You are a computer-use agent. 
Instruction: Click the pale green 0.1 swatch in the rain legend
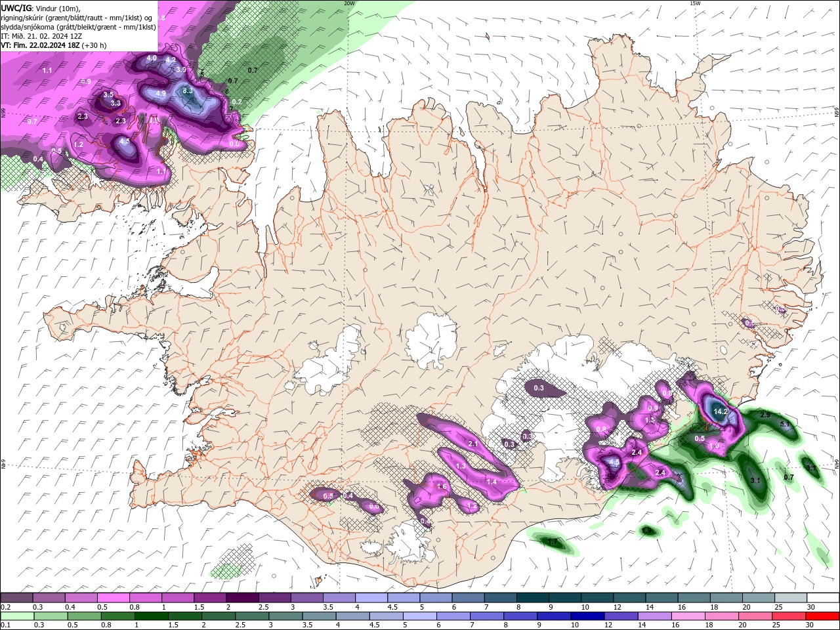pyautogui.click(x=17, y=616)
